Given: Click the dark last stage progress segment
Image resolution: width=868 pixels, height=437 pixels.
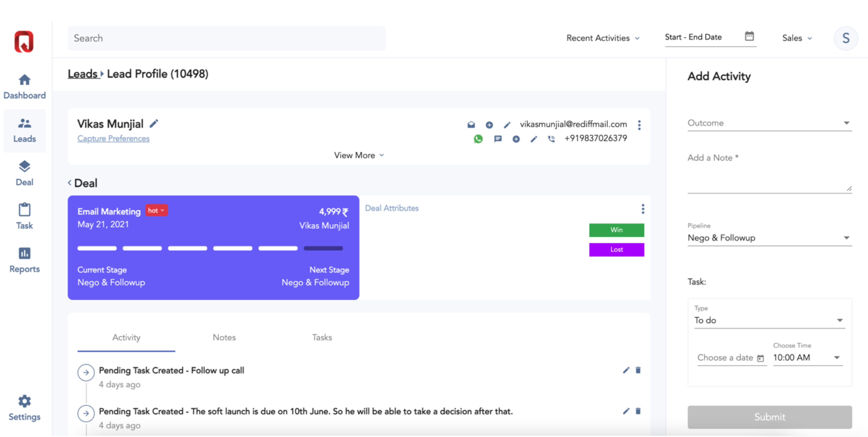Looking at the screenshot, I should pyautogui.click(x=323, y=248).
